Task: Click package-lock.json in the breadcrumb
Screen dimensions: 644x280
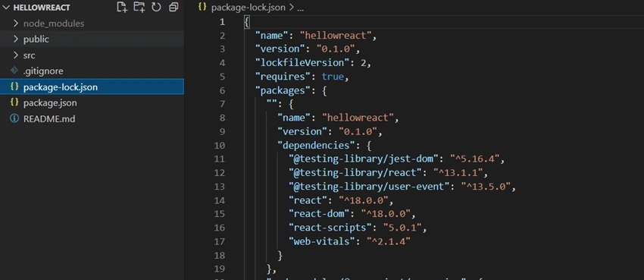Action: point(248,8)
